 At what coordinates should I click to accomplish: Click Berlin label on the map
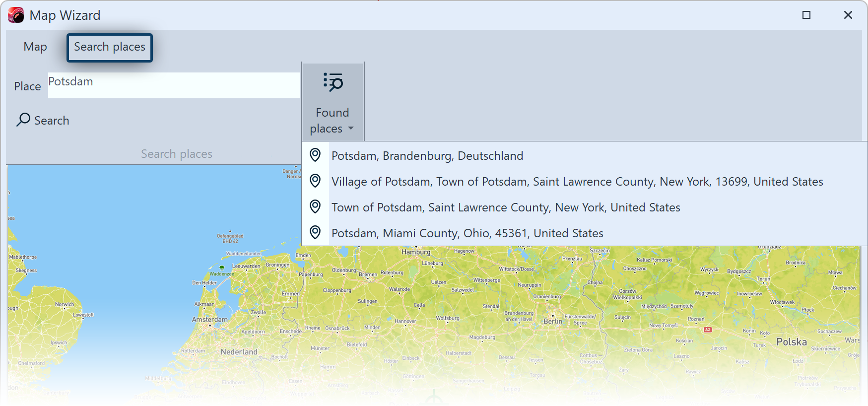(x=553, y=321)
